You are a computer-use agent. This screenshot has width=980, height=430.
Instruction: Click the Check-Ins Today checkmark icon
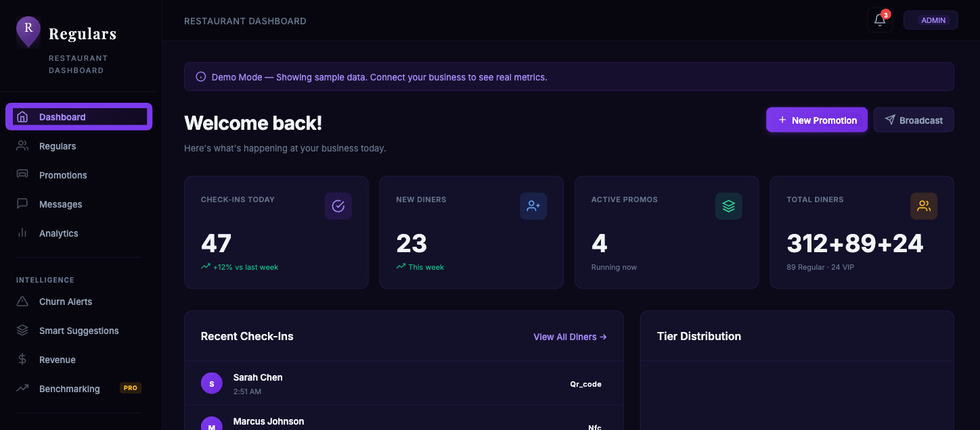(x=338, y=206)
